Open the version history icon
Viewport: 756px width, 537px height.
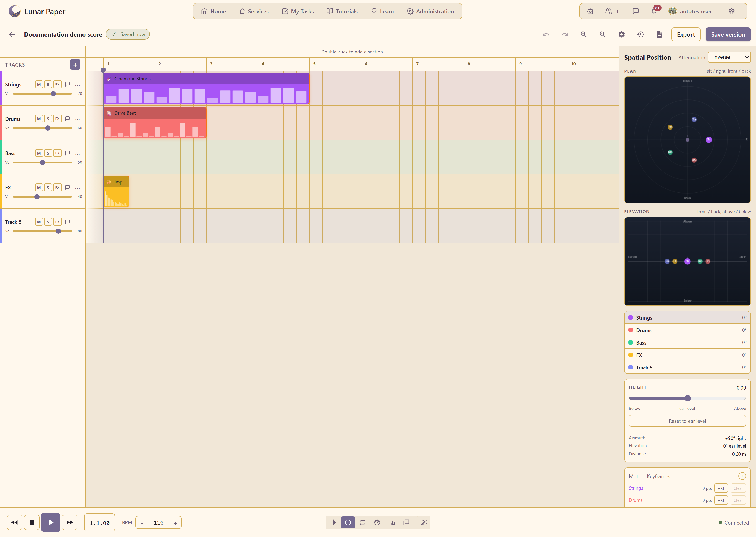[x=640, y=34]
